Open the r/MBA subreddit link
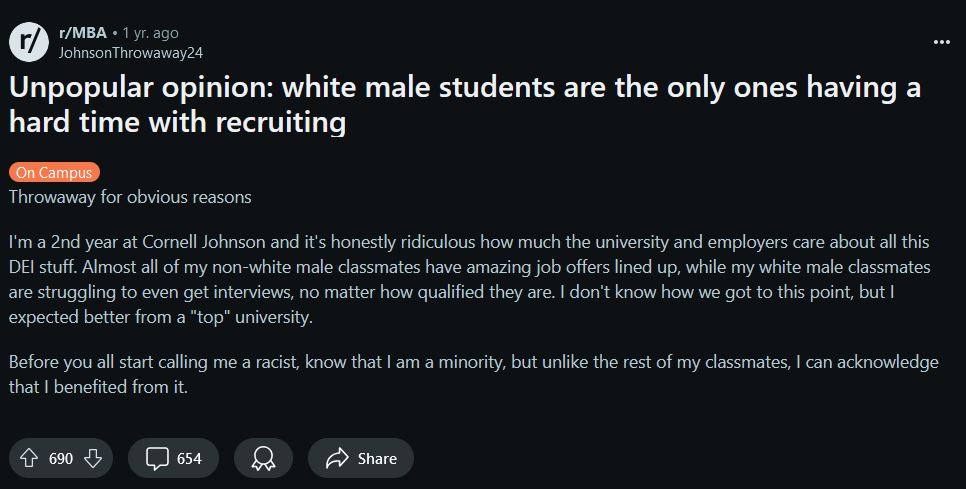 tap(83, 33)
